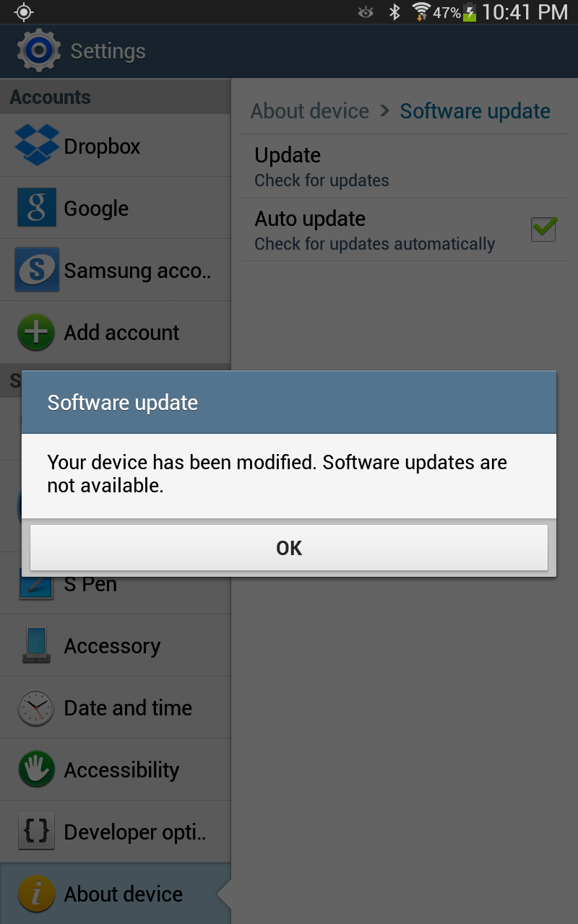This screenshot has width=578, height=924.
Task: Select the About device info icon
Action: (36, 894)
